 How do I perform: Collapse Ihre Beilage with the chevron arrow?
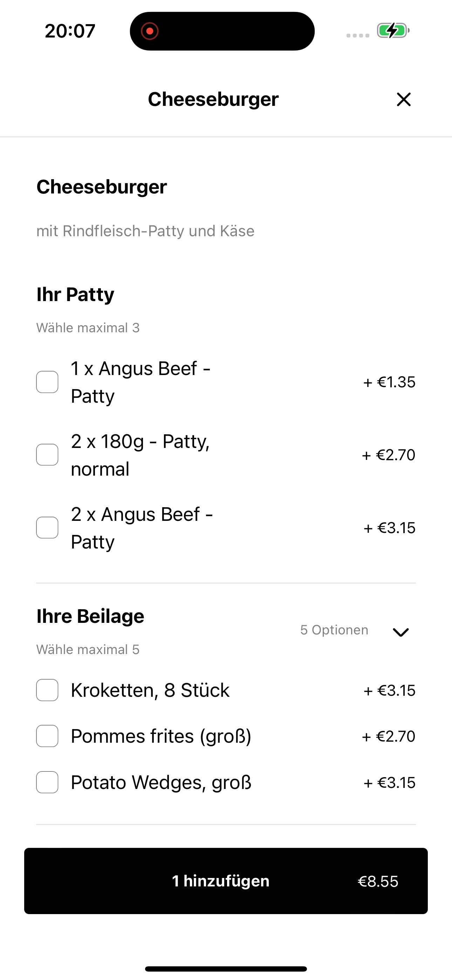[400, 632]
